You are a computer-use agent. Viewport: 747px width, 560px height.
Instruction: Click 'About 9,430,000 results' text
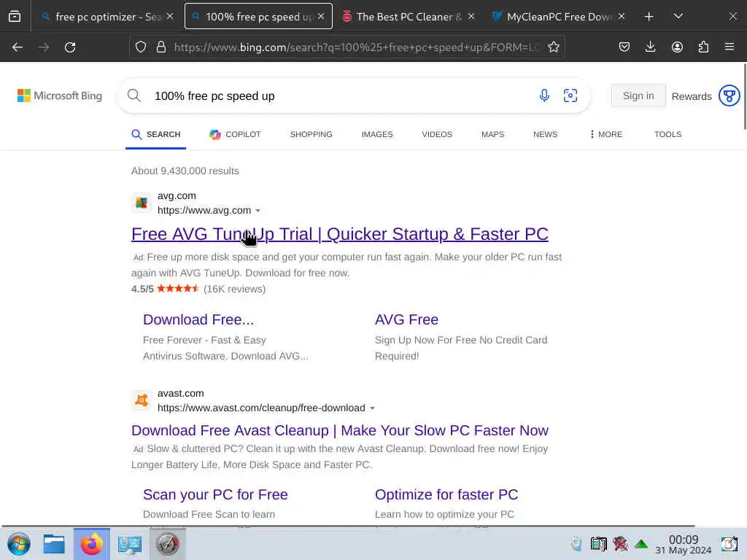pyautogui.click(x=185, y=171)
